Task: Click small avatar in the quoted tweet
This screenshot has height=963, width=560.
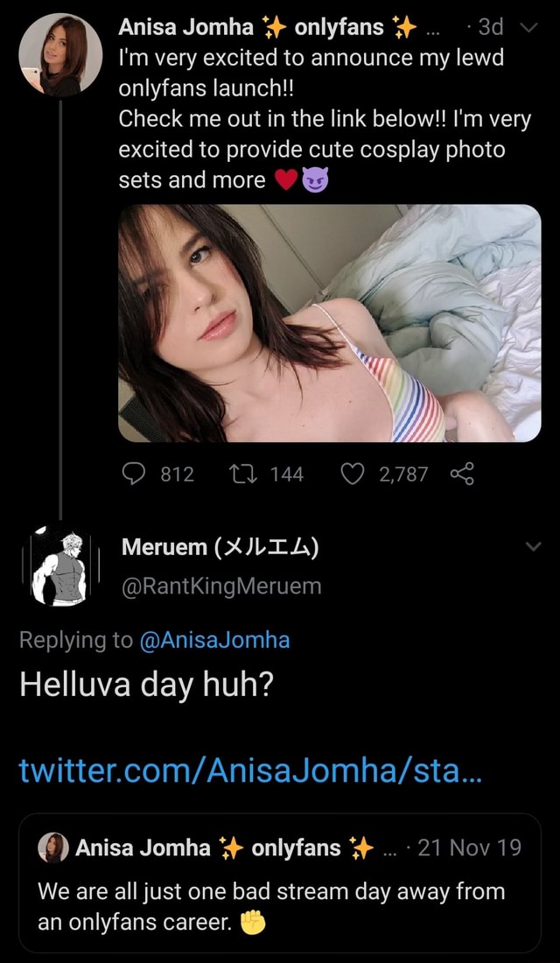Action: 53,847
